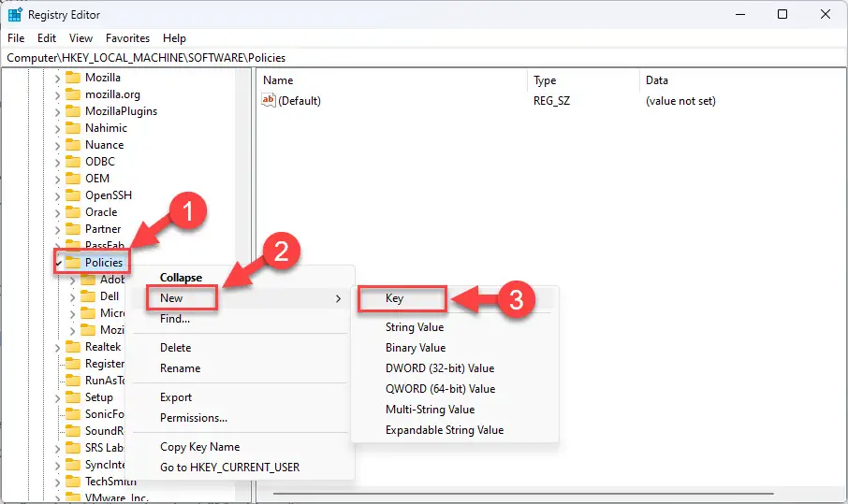The width and height of the screenshot is (848, 504).
Task: Click the SRS Labs folder icon
Action: [72, 448]
